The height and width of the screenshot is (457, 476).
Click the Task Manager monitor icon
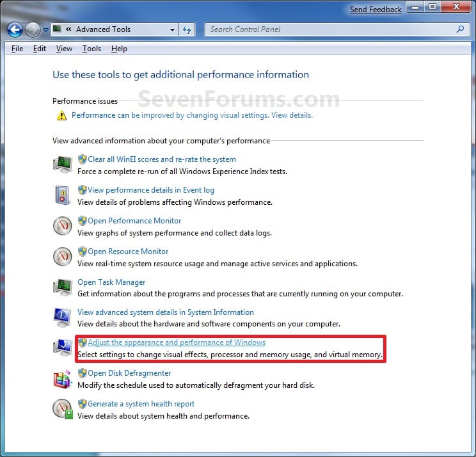click(63, 287)
